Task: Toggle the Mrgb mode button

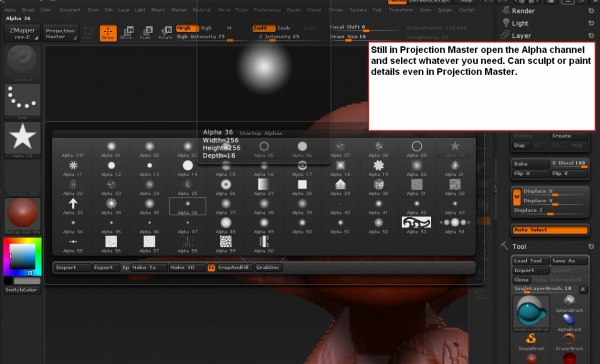Action: [187, 28]
